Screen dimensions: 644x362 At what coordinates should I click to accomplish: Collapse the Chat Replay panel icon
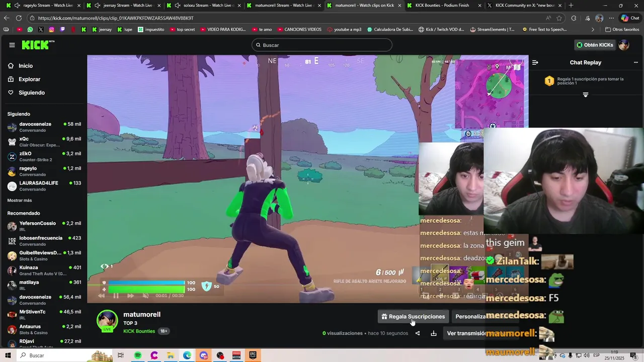click(x=535, y=62)
